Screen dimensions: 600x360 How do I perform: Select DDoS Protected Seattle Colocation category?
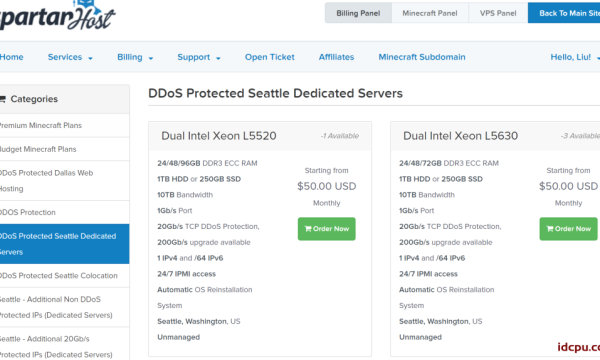click(64, 276)
